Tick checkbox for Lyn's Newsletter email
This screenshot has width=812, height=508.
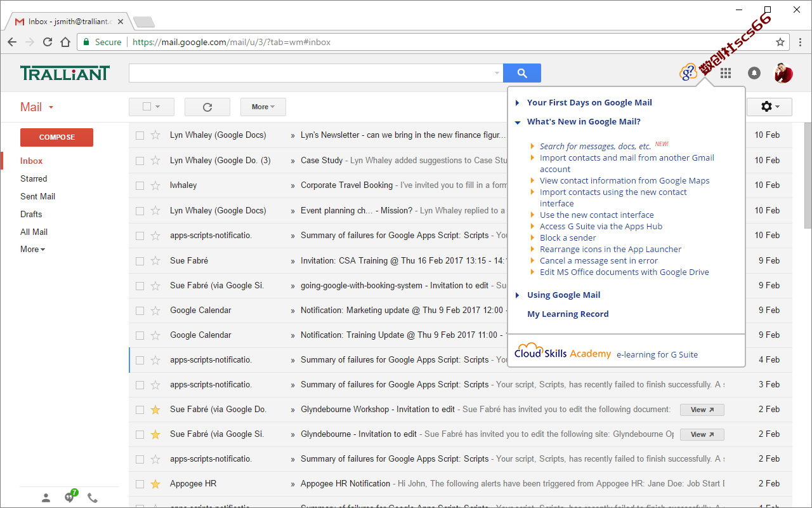point(140,135)
